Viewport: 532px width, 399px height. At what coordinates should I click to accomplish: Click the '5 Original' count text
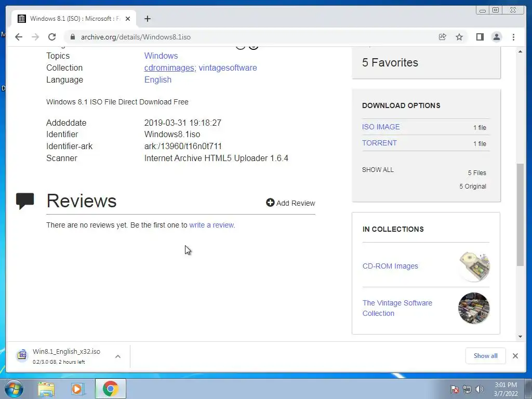[x=473, y=187]
